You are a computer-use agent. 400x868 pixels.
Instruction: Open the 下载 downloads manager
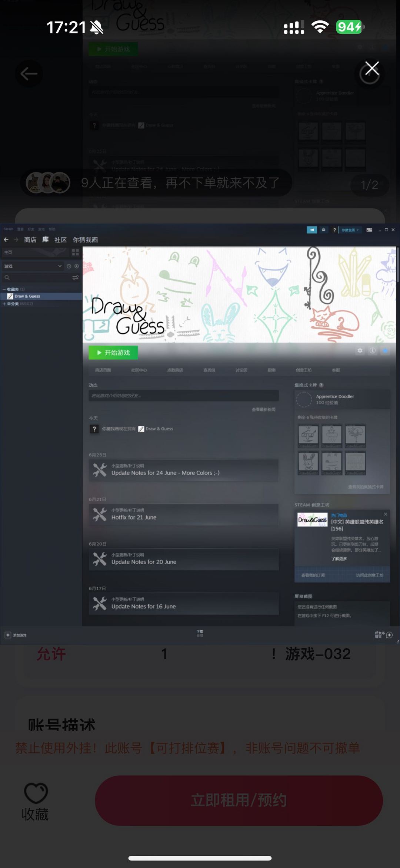pyautogui.click(x=200, y=633)
